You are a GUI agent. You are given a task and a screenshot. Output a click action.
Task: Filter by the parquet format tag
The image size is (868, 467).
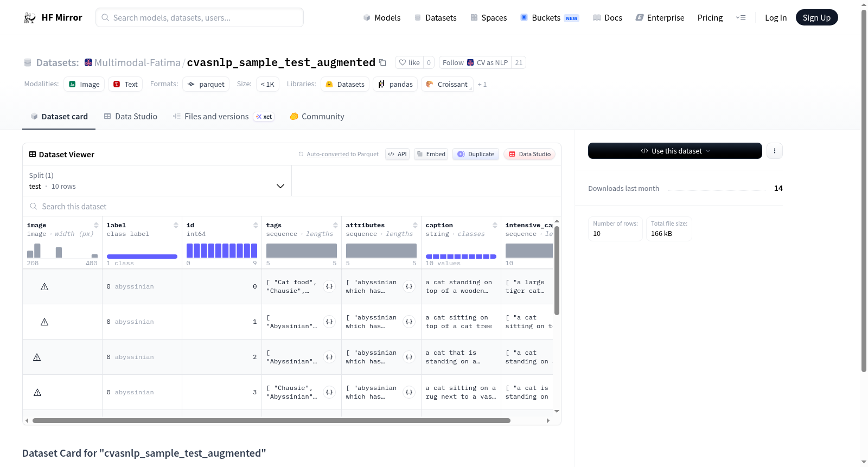coord(206,84)
